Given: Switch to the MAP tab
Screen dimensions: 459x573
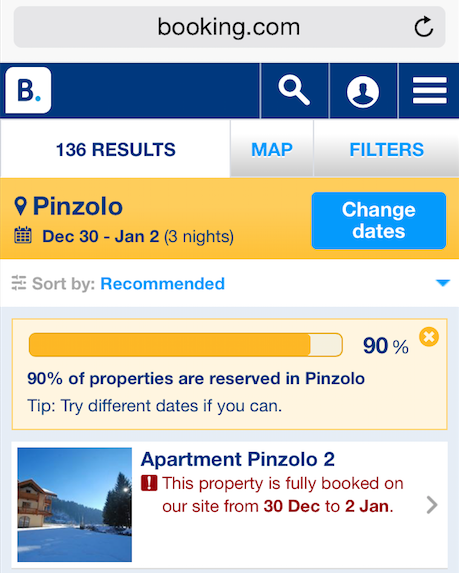Looking at the screenshot, I should tap(272, 149).
